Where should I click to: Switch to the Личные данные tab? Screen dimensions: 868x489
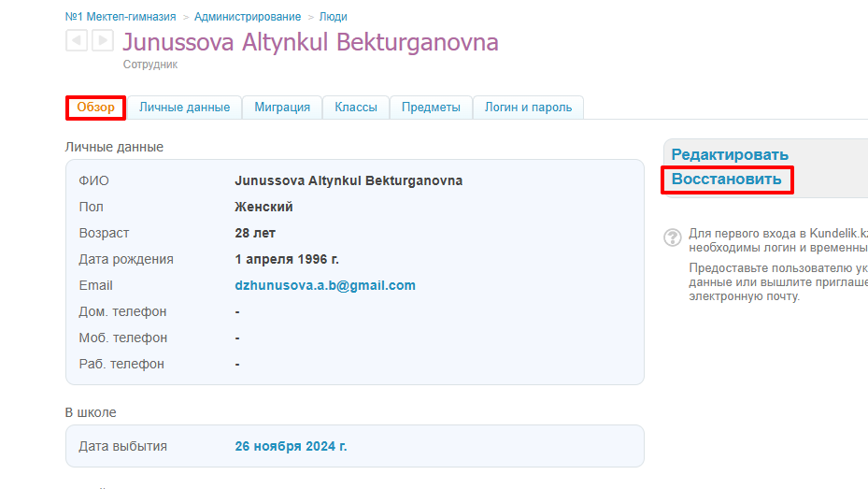click(184, 108)
